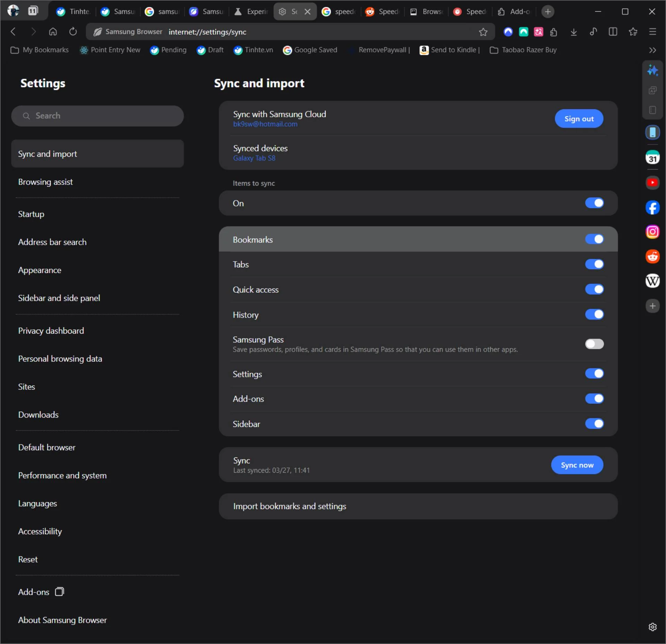Select Privacy dashboard in settings menu
The image size is (666, 644).
(51, 330)
